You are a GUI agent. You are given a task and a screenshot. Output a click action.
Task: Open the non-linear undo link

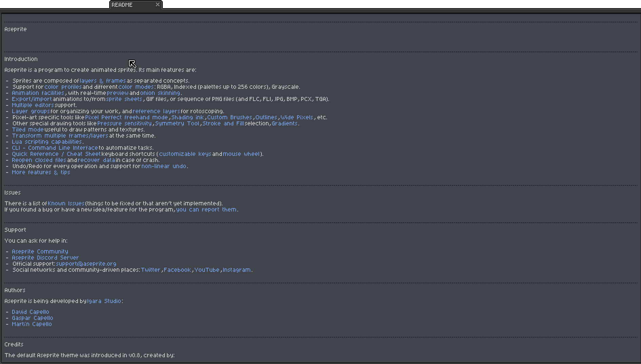pos(164,166)
